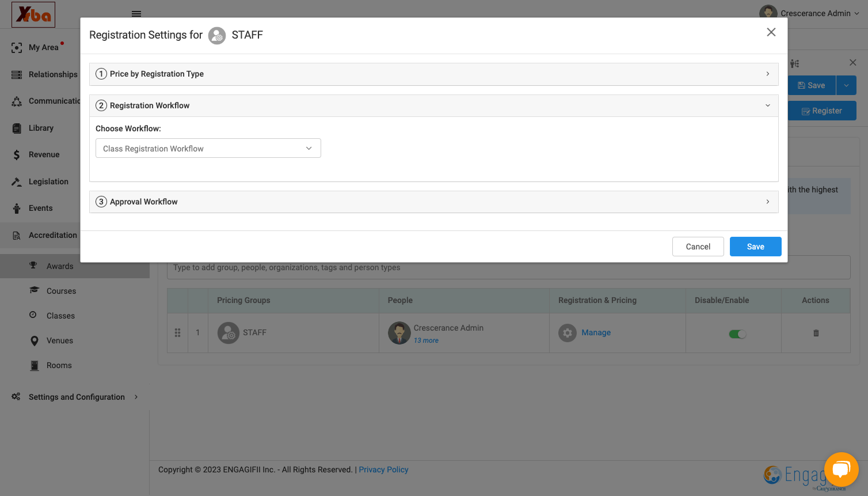Click the Revenue dollar icon
Image resolution: width=868 pixels, height=496 pixels.
(17, 155)
